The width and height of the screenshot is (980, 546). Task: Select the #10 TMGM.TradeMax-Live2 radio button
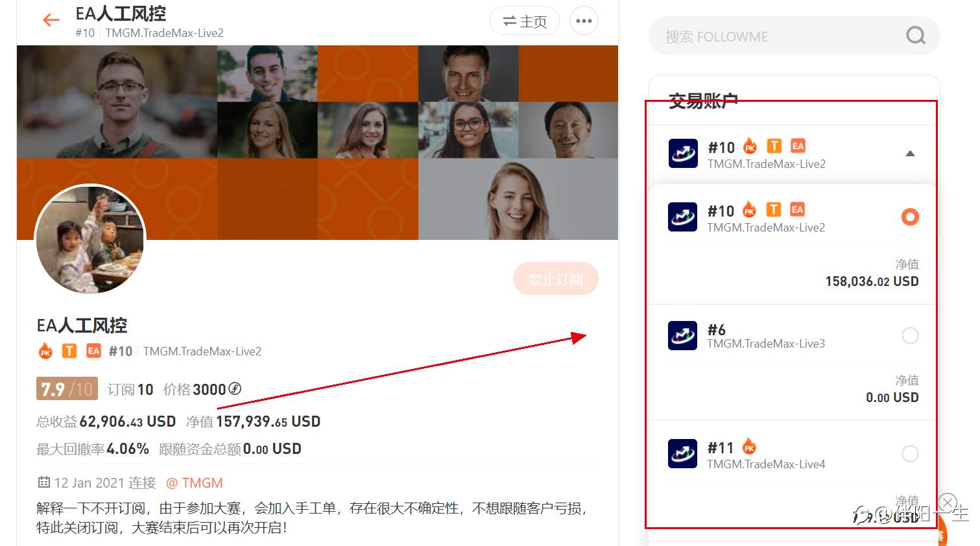tap(910, 217)
